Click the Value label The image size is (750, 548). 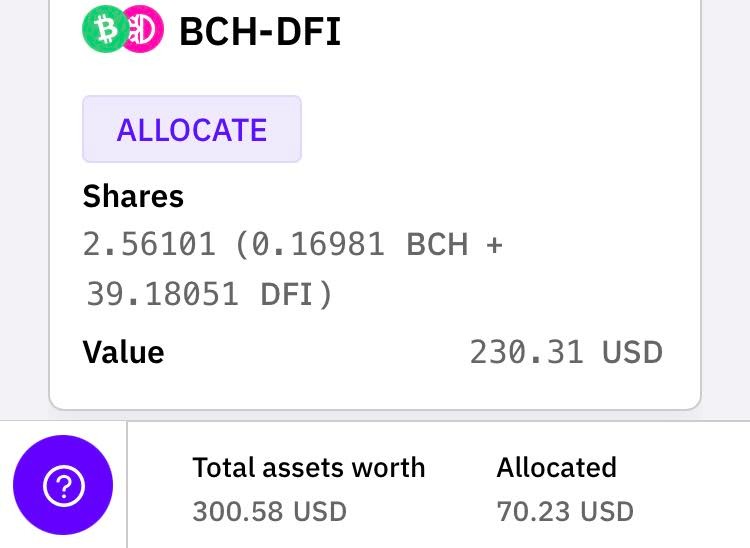click(123, 352)
